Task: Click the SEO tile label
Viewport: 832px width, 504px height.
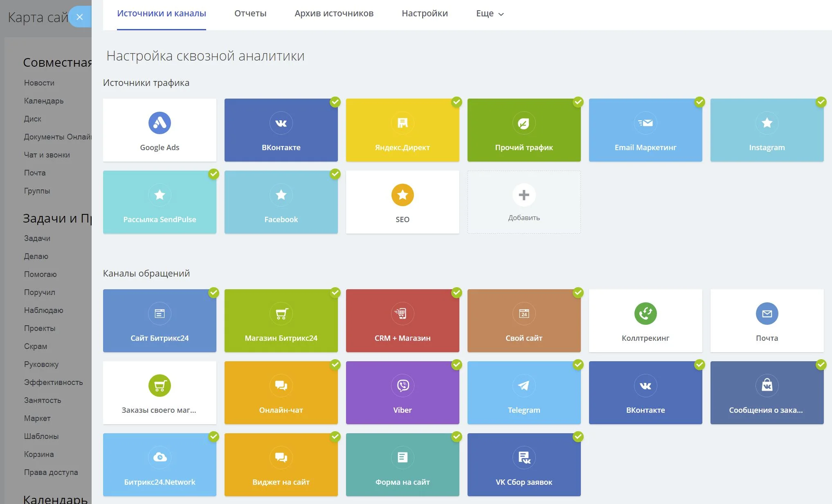Action: click(403, 219)
